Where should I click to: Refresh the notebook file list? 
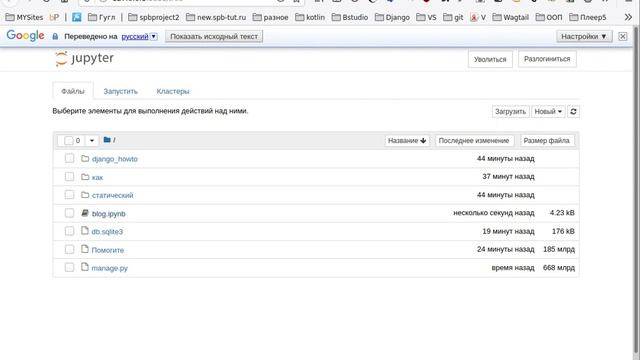tap(573, 111)
